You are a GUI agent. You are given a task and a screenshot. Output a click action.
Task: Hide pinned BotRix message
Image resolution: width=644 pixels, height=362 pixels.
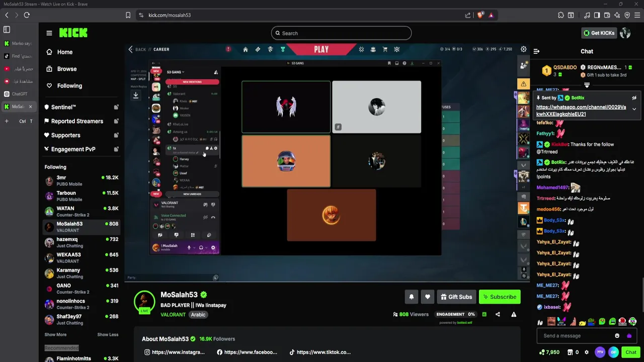(x=634, y=98)
